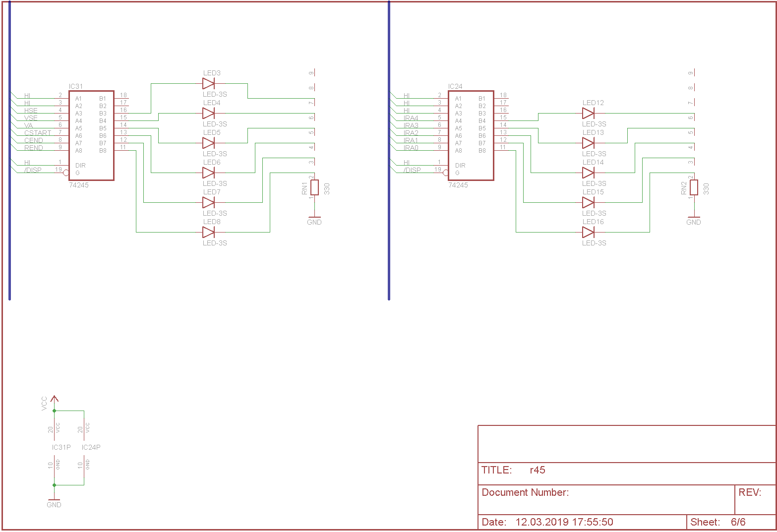Click the IC31 74245 chip body
The image size is (777, 532).
(x=91, y=135)
